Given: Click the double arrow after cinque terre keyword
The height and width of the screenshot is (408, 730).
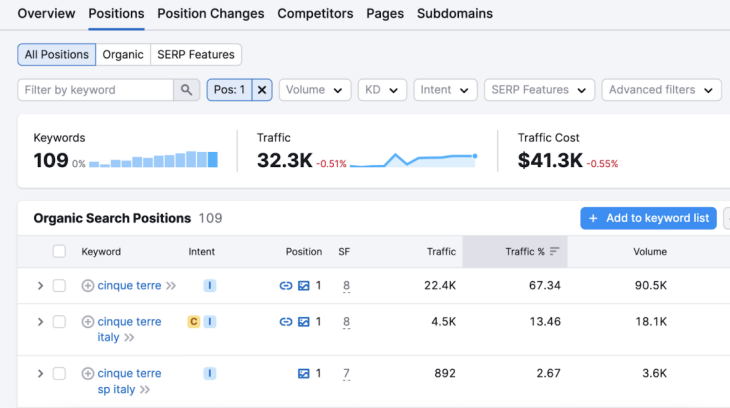Looking at the screenshot, I should tap(171, 286).
